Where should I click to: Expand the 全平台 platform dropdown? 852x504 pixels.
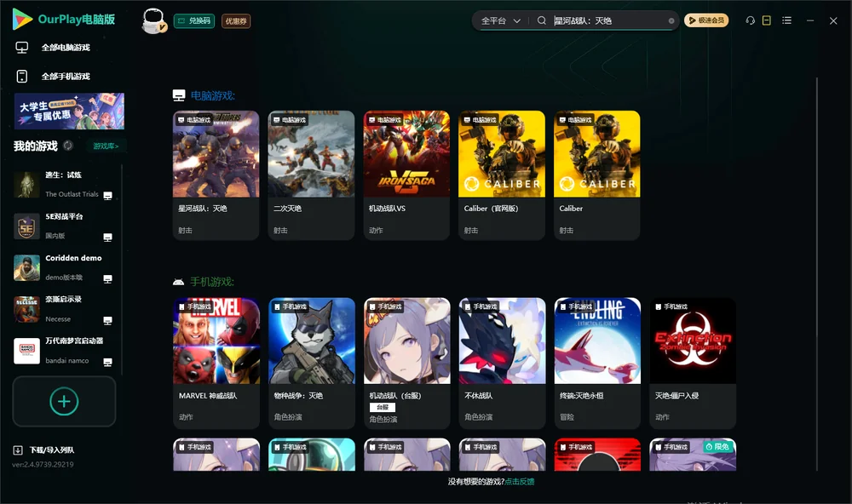click(x=500, y=20)
